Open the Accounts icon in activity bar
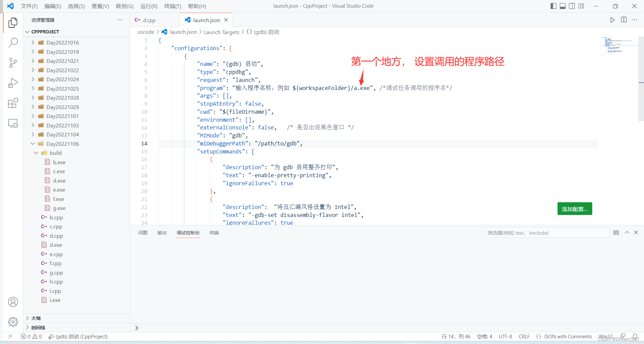The image size is (644, 344). pyautogui.click(x=13, y=302)
